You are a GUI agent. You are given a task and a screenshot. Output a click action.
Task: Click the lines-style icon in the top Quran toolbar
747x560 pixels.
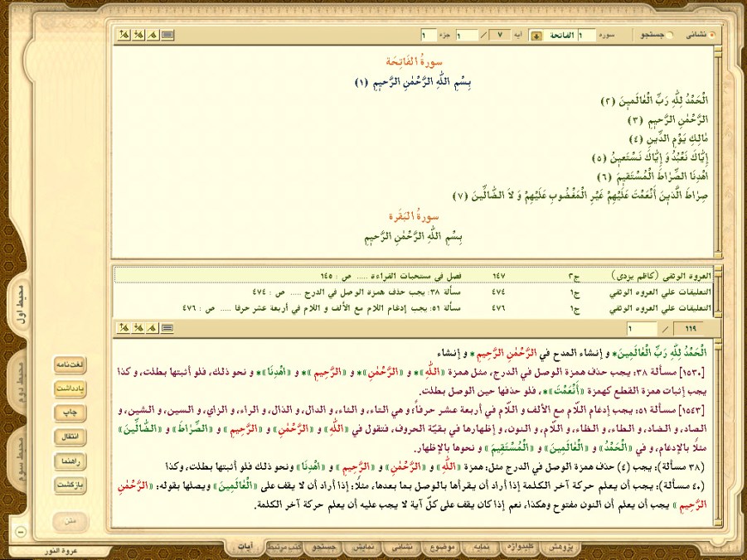click(167, 35)
